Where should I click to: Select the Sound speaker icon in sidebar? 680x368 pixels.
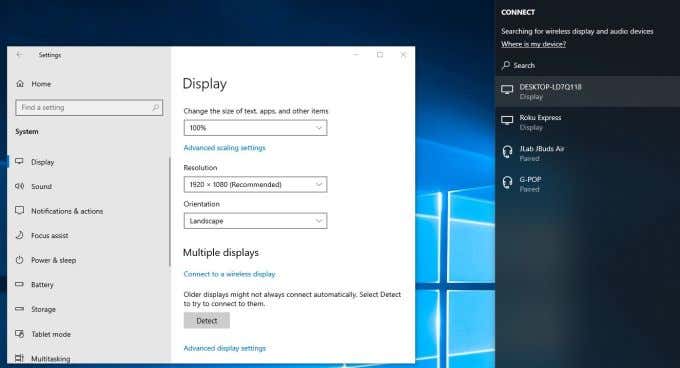coord(20,186)
